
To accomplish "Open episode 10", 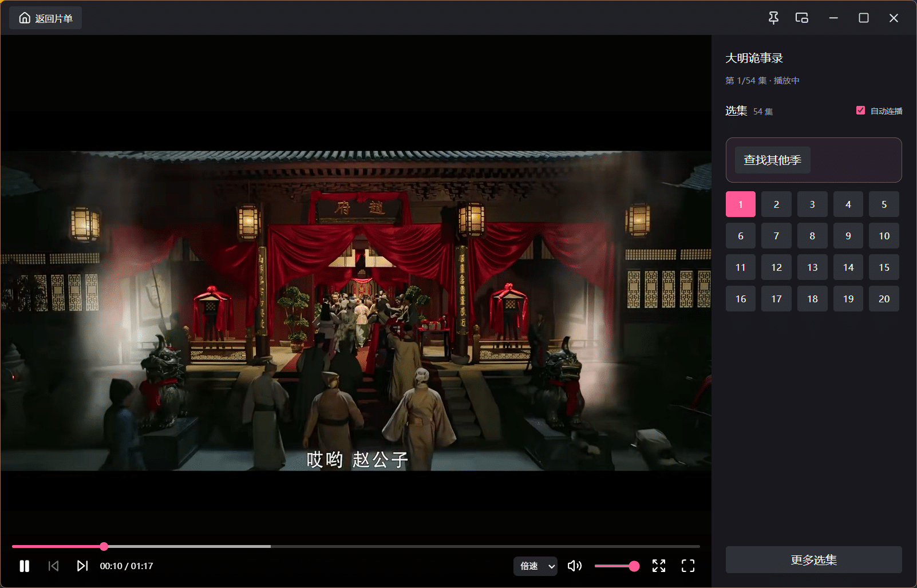I will 884,236.
